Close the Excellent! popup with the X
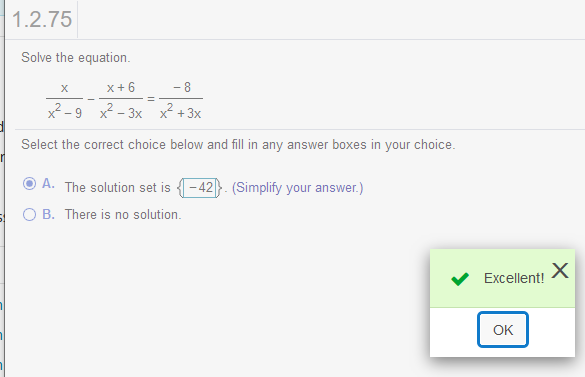The image size is (585, 377). click(x=560, y=271)
